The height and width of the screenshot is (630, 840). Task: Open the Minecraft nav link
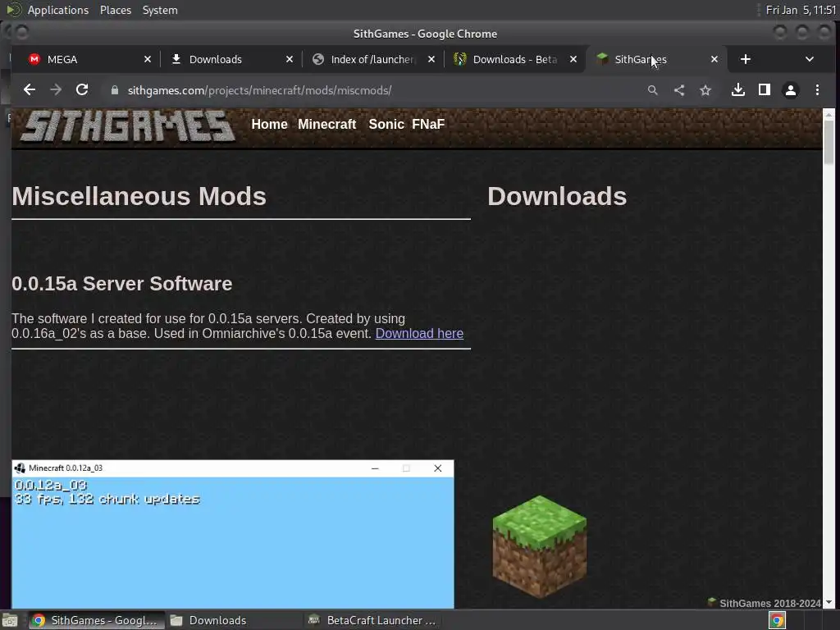pyautogui.click(x=326, y=125)
